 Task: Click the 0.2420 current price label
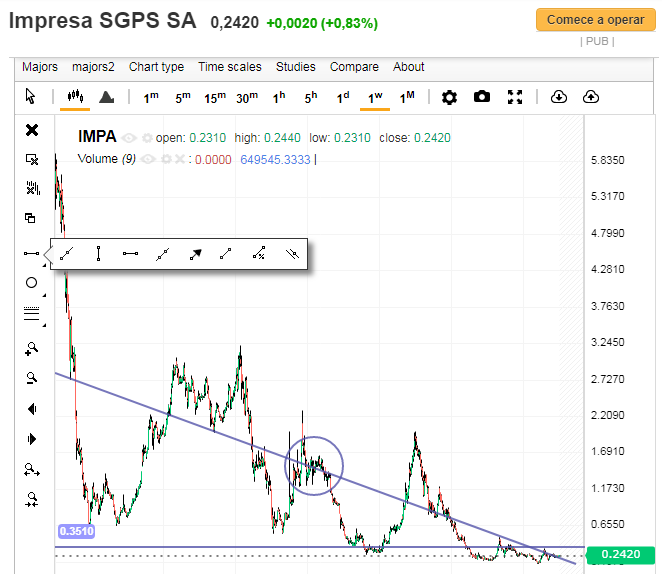(621, 554)
